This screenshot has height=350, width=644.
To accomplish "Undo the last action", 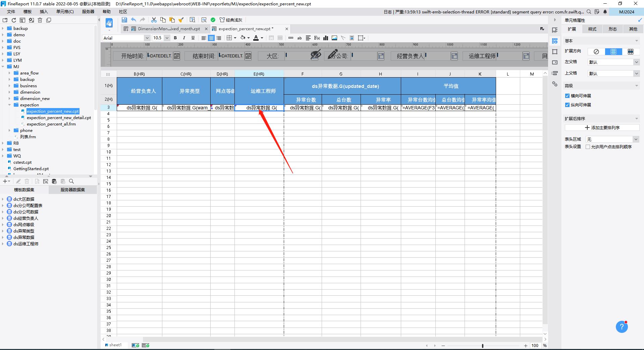I will [133, 20].
